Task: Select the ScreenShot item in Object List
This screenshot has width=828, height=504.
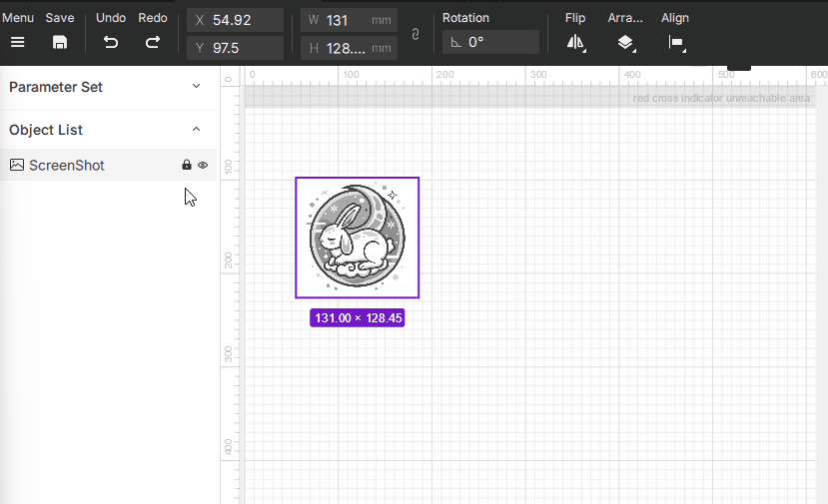Action: pyautogui.click(x=67, y=166)
